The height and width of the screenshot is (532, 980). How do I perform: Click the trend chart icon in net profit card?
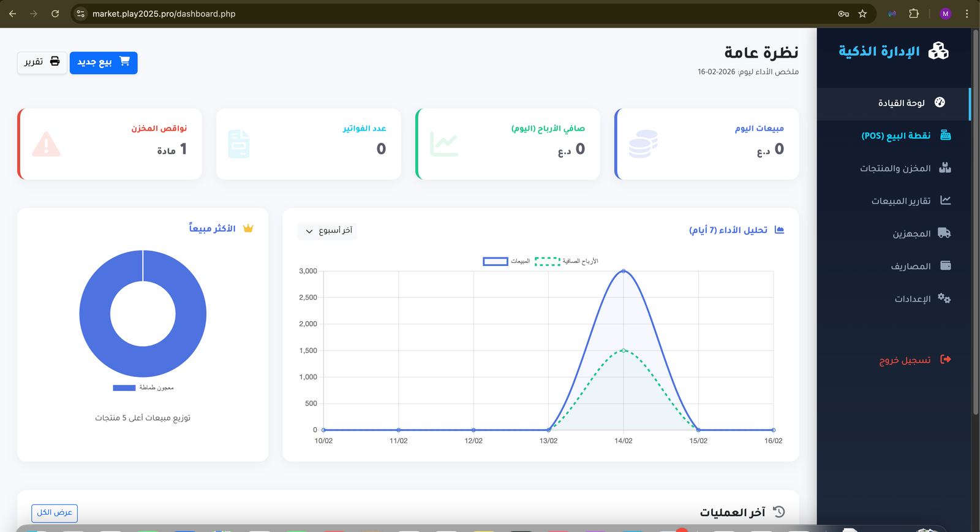[x=444, y=144]
